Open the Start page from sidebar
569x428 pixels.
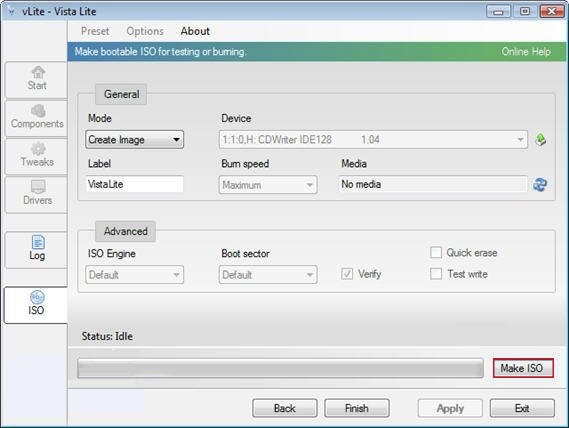(36, 80)
